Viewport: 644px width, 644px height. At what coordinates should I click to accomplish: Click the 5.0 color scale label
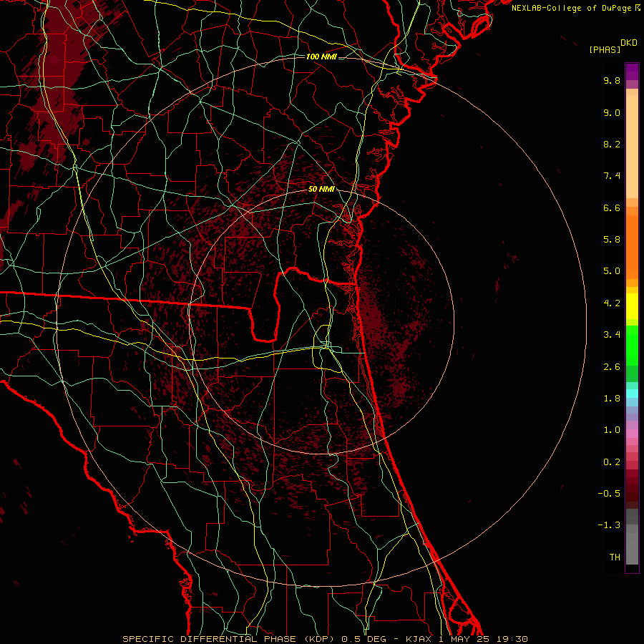click(x=612, y=271)
